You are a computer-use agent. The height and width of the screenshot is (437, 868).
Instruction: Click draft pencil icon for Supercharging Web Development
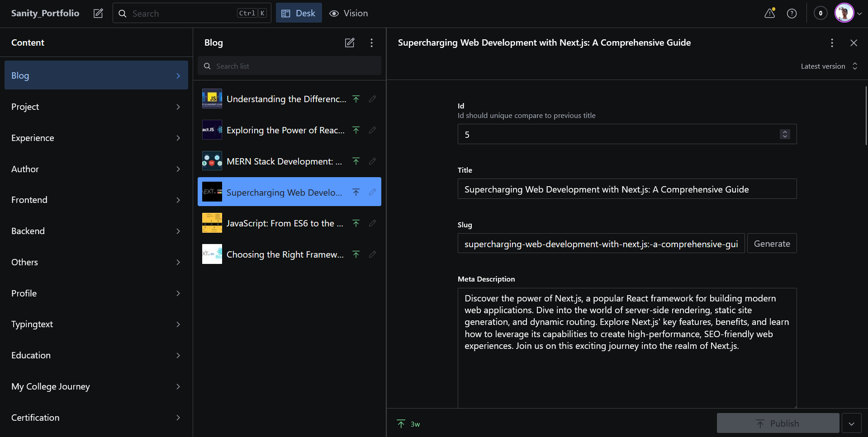(x=372, y=192)
